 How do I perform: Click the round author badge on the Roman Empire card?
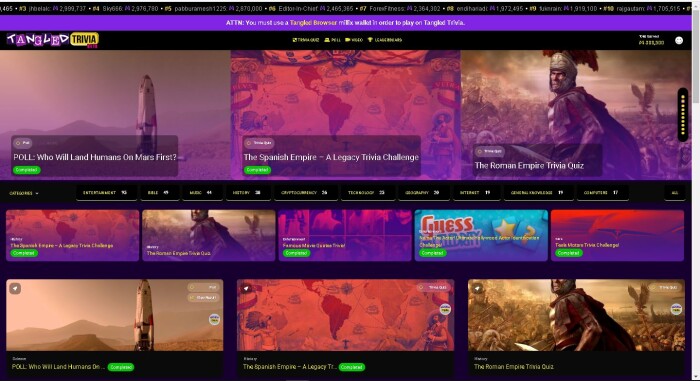pyautogui.click(x=676, y=309)
